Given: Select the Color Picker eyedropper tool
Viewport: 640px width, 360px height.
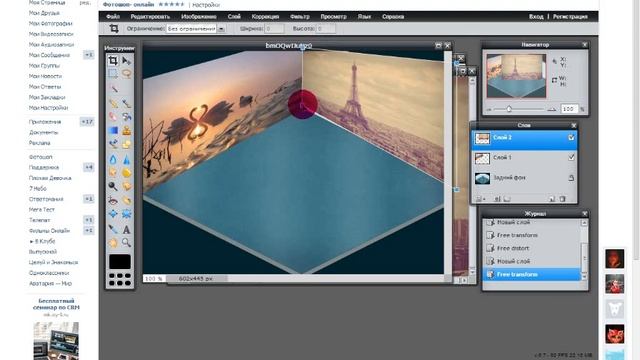Looking at the screenshot, I should (113, 229).
